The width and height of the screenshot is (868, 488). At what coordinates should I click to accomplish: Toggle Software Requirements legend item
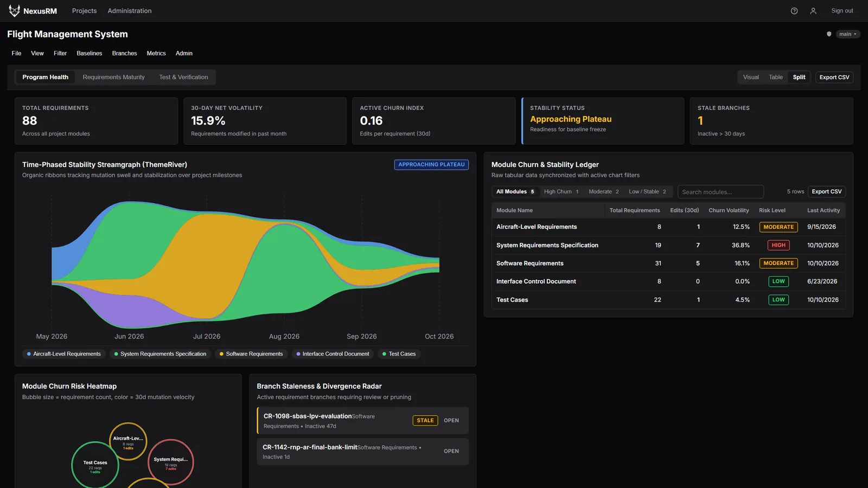tap(251, 354)
